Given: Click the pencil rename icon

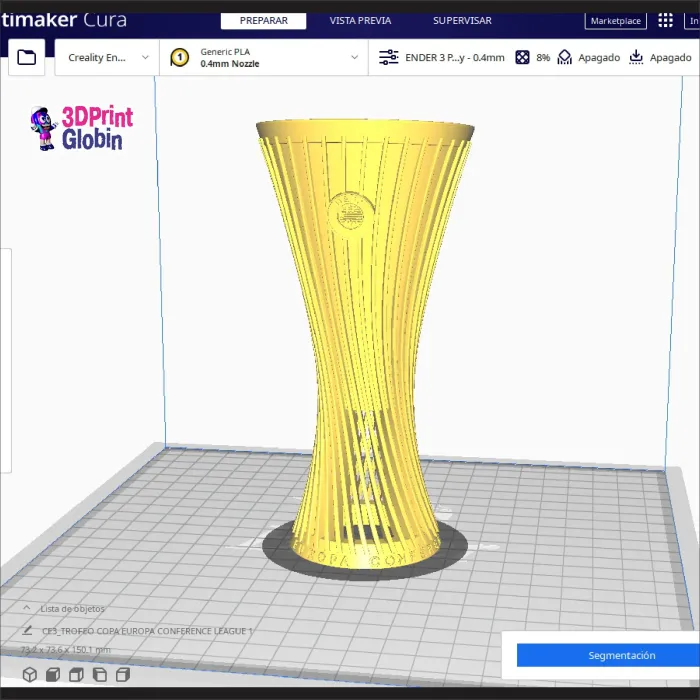Looking at the screenshot, I should 27,630.
